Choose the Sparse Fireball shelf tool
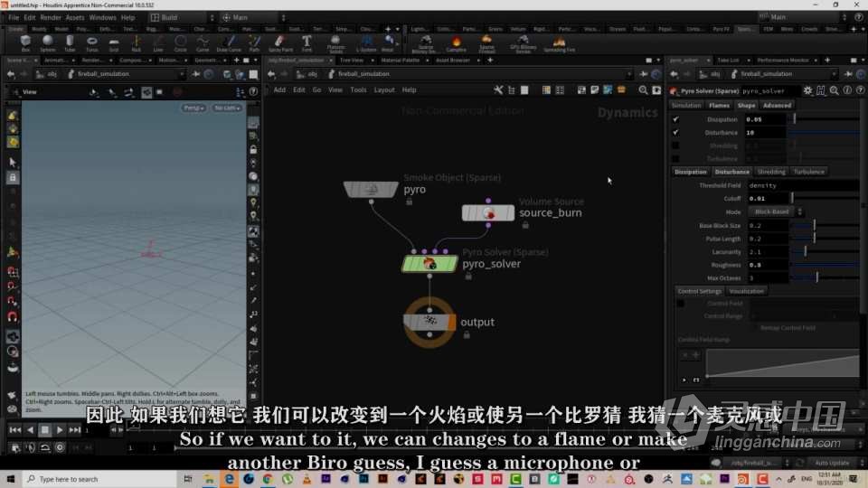 pos(486,43)
